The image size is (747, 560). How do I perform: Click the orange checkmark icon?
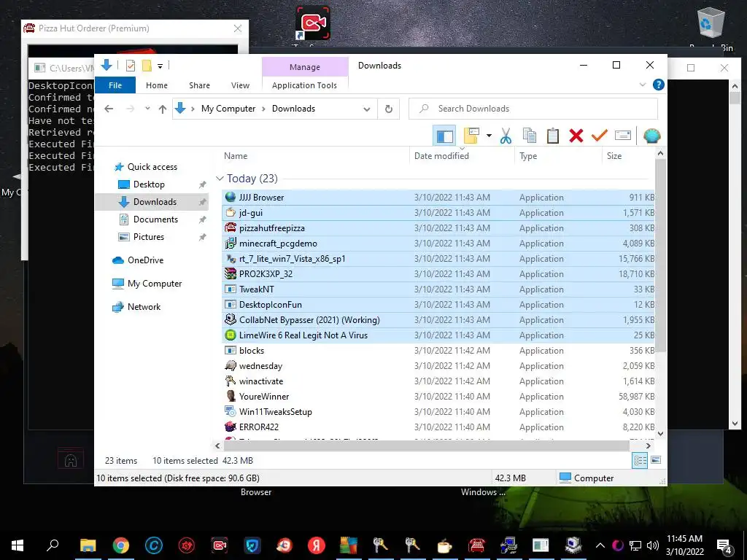[600, 136]
